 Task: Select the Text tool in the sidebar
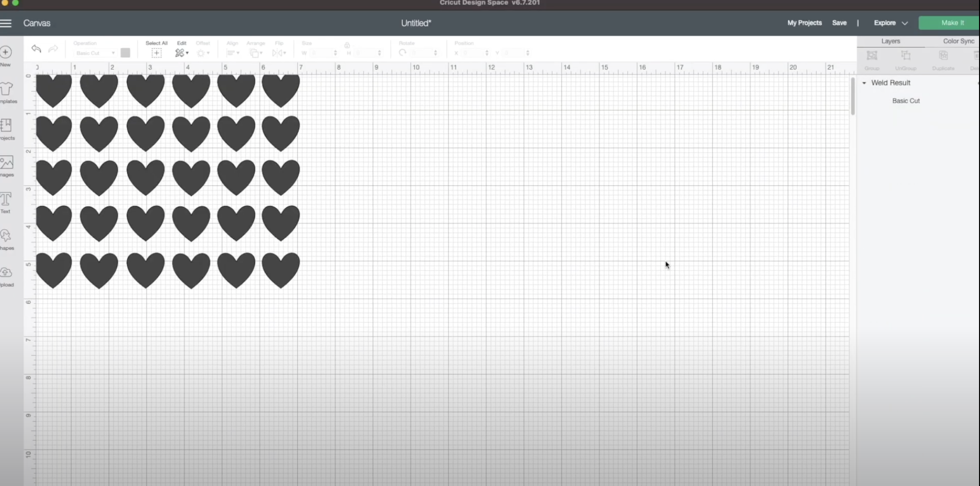[x=6, y=203]
